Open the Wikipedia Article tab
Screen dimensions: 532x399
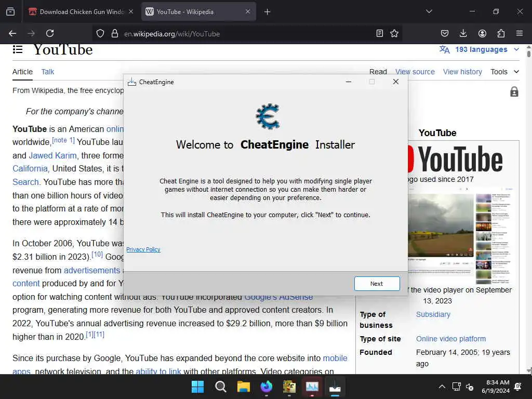[22, 72]
